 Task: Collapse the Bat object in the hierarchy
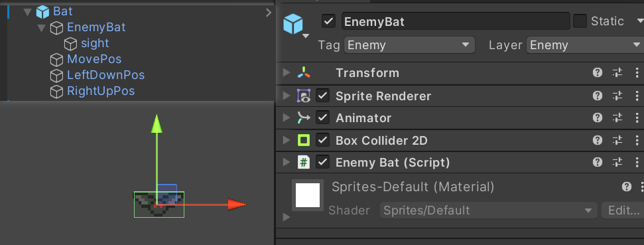(27, 12)
